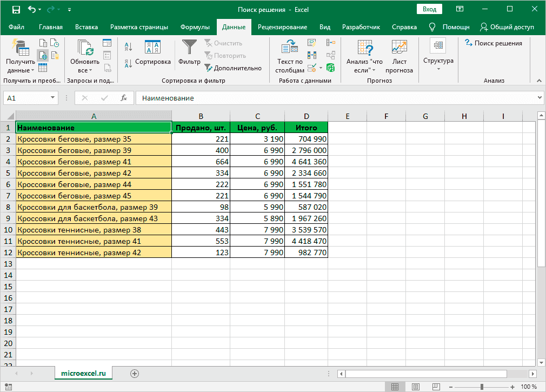The height and width of the screenshot is (392, 546).
Task: Open the Sort dialog (Сортировка)
Action: pos(152,54)
